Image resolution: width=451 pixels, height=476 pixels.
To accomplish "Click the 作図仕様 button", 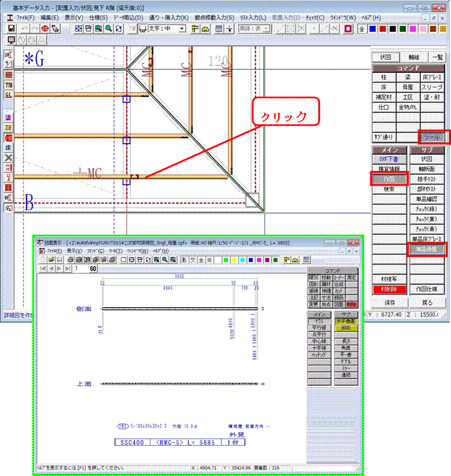I will pyautogui.click(x=427, y=289).
